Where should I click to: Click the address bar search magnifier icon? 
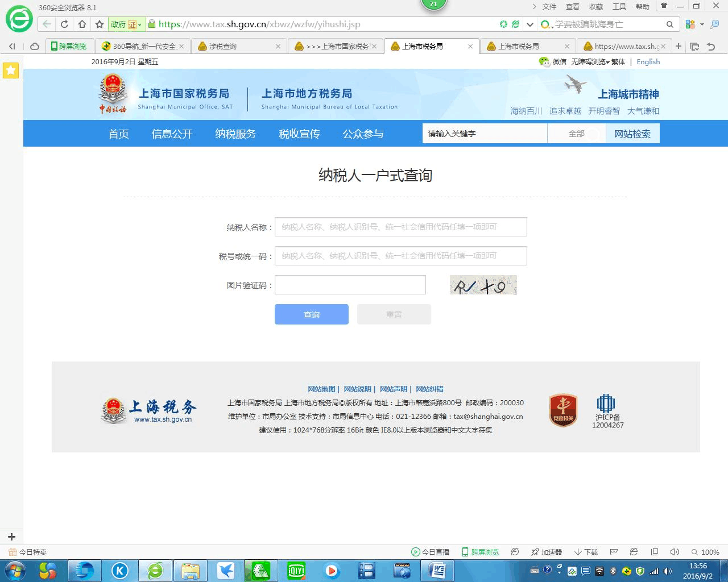pos(670,24)
